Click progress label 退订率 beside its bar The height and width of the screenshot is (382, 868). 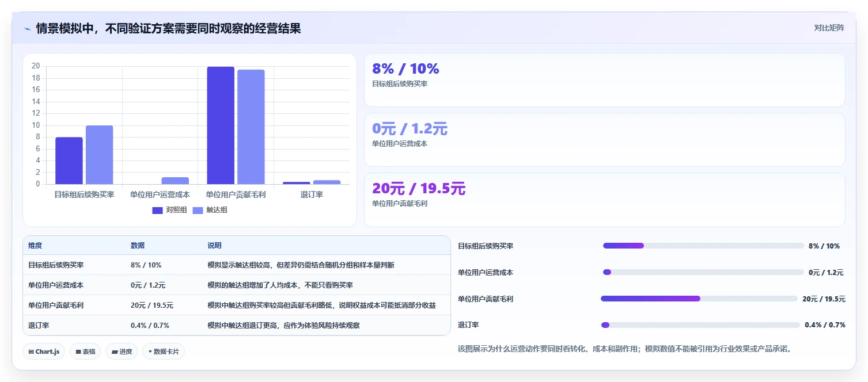[x=468, y=325]
